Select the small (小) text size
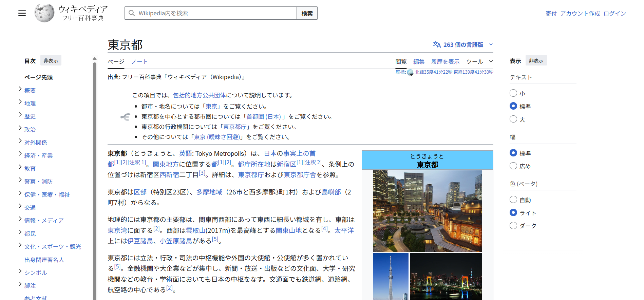Screen dimensions: 644x300 pos(513,93)
